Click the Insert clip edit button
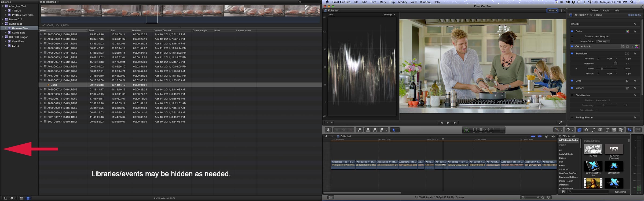The width and height of the screenshot is (644, 201). (375, 130)
